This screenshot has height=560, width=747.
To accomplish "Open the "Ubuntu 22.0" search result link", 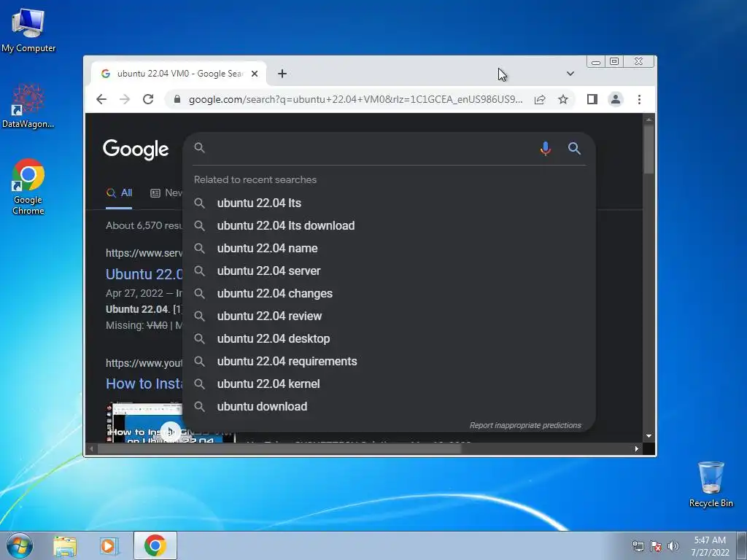I will (144, 274).
